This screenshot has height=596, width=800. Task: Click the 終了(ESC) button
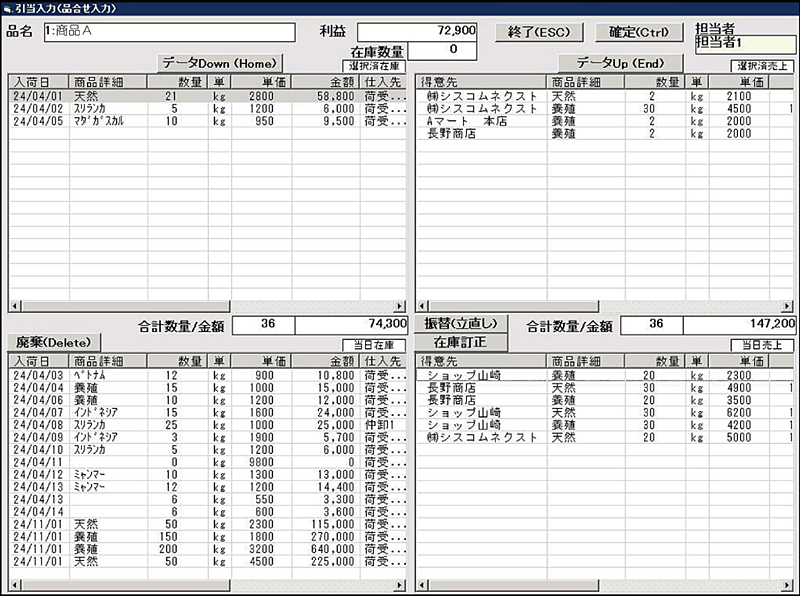pyautogui.click(x=539, y=32)
